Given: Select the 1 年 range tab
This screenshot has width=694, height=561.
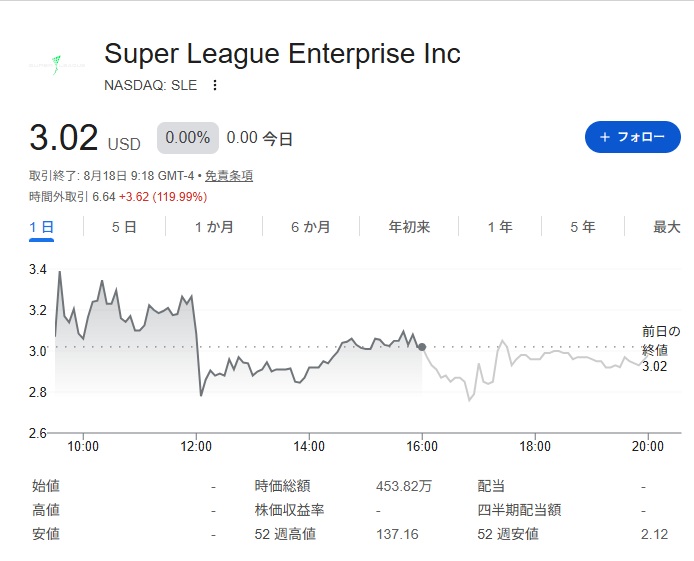Looking at the screenshot, I should tap(500, 227).
